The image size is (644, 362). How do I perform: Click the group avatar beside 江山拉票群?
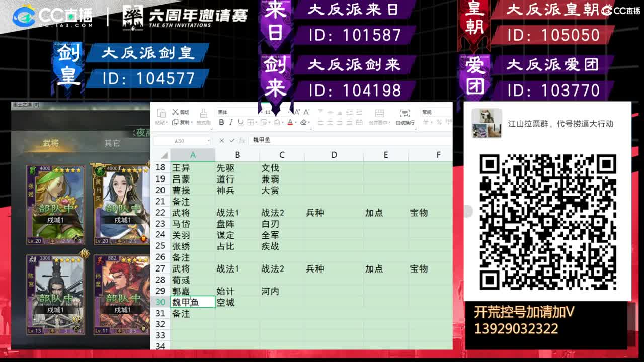click(x=487, y=123)
